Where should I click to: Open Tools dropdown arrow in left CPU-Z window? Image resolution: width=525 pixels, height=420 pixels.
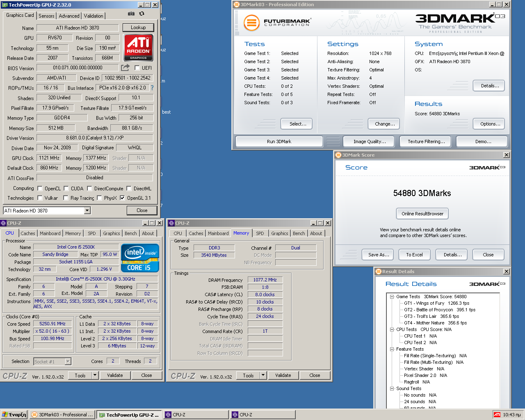click(95, 375)
